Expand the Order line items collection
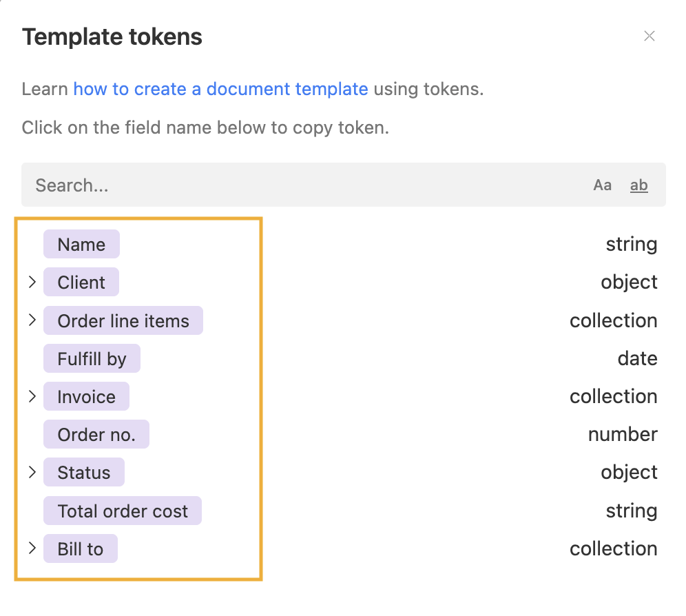 pyautogui.click(x=32, y=320)
